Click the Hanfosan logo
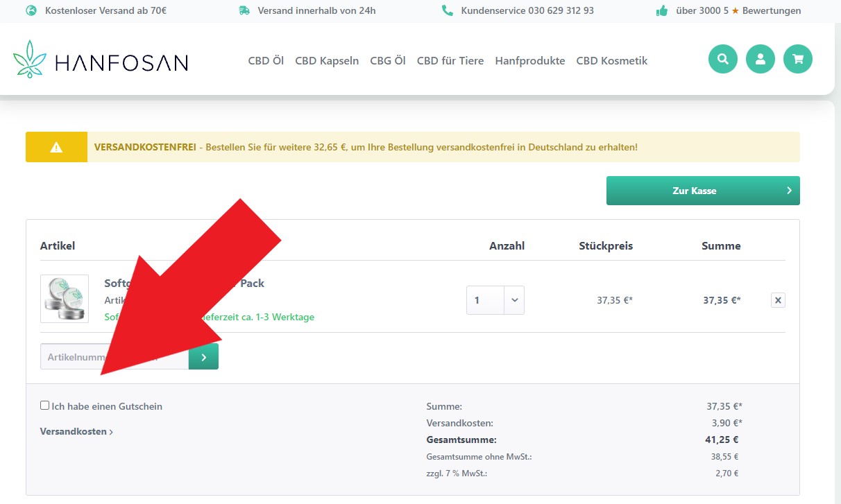Viewport: 841px width, 504px height. (101, 59)
